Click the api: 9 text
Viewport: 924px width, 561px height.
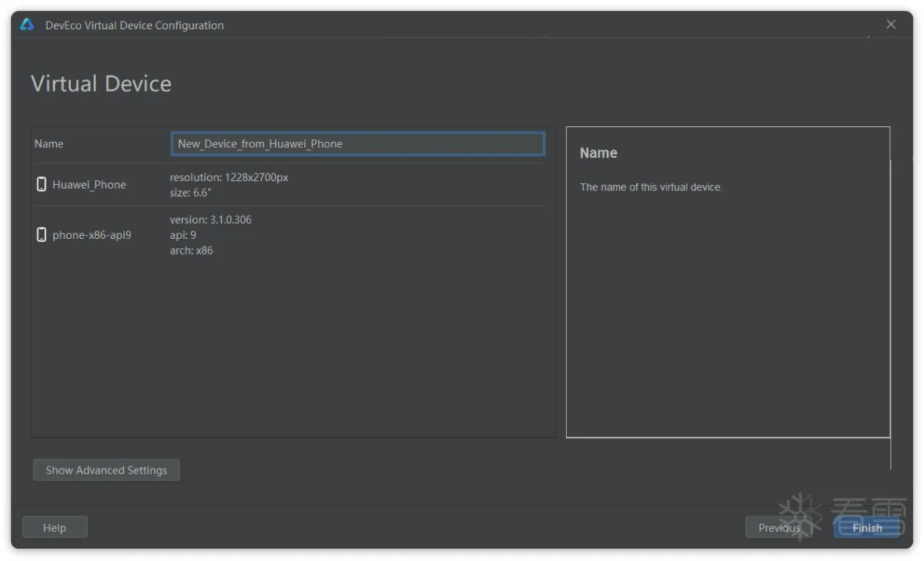(183, 235)
